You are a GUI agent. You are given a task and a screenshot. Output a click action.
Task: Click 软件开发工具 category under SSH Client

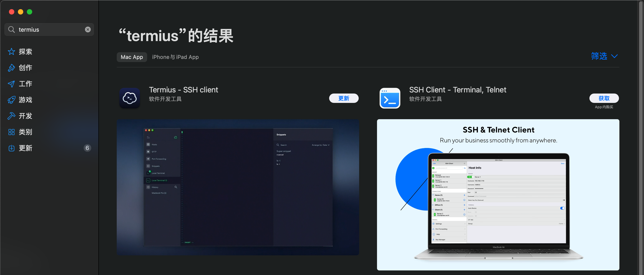(x=426, y=99)
